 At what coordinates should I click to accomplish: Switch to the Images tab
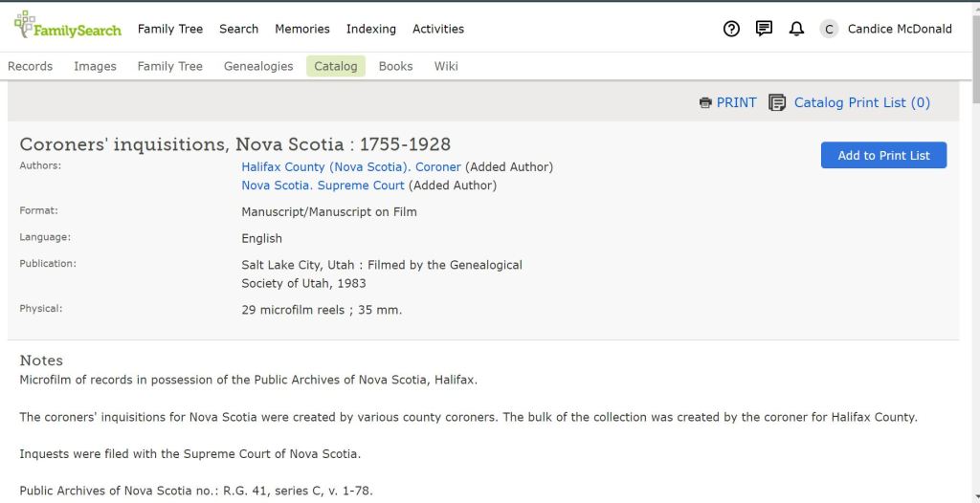(x=95, y=66)
